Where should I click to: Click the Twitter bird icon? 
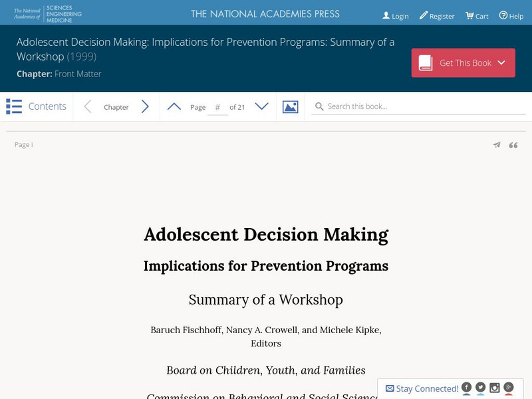pyautogui.click(x=481, y=387)
